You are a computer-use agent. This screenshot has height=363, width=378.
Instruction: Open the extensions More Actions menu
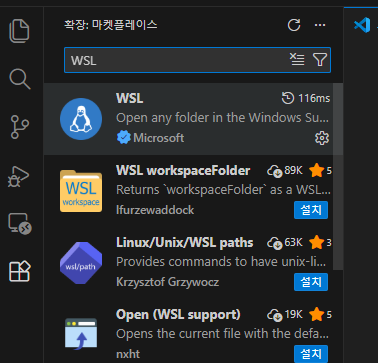320,25
